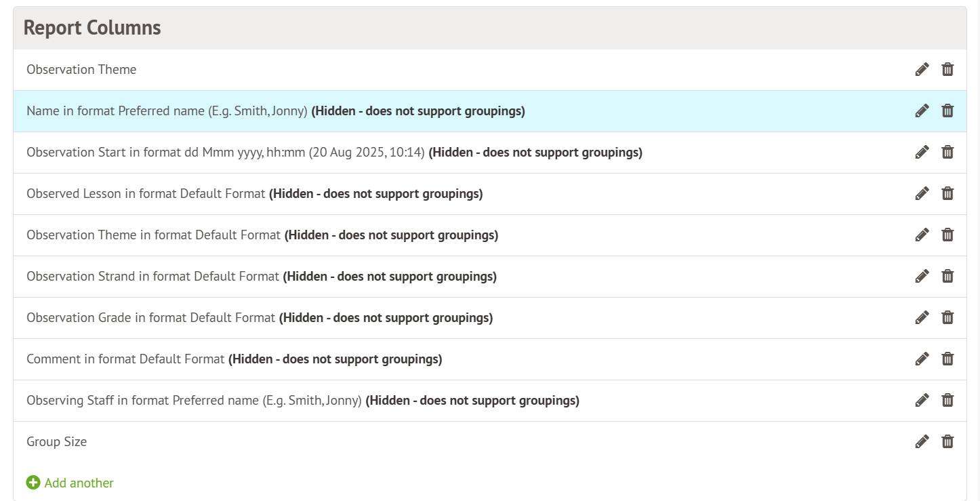Delete the Observation Start column
Image resolution: width=980 pixels, height=501 pixels.
point(947,152)
